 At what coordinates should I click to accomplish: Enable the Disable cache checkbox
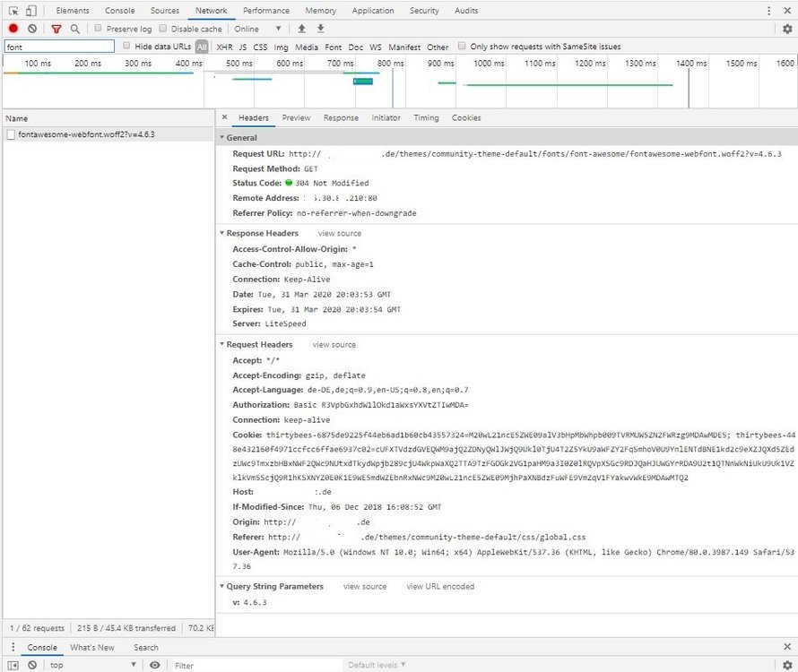point(163,29)
